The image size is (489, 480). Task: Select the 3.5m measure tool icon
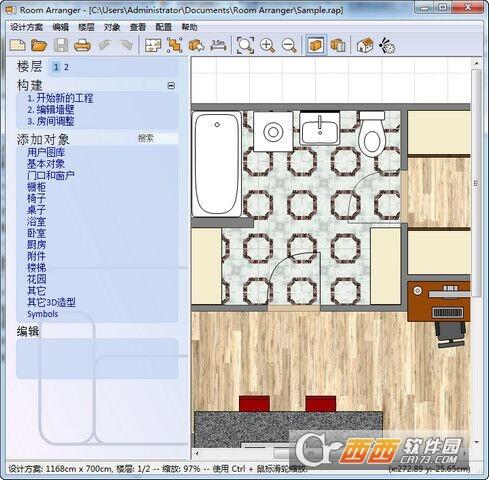coord(218,45)
